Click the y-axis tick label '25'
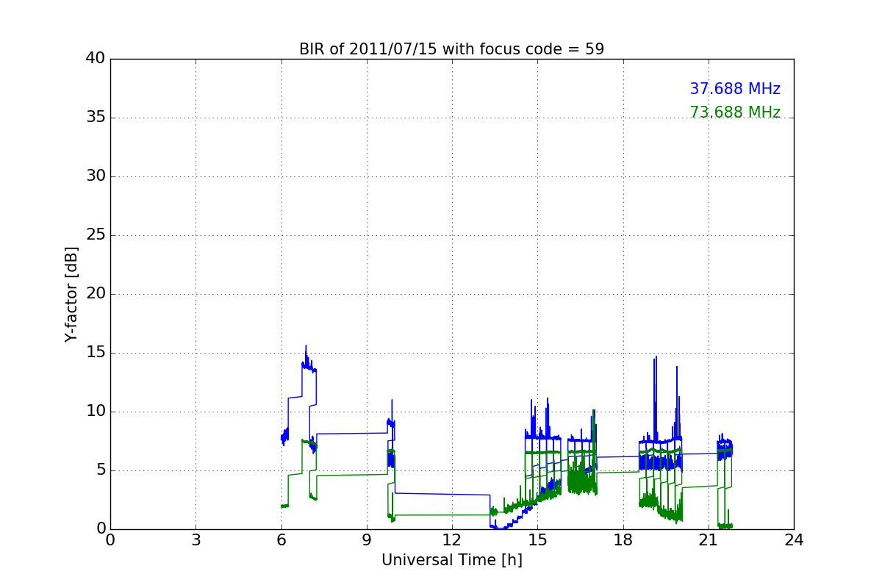 tap(96, 235)
